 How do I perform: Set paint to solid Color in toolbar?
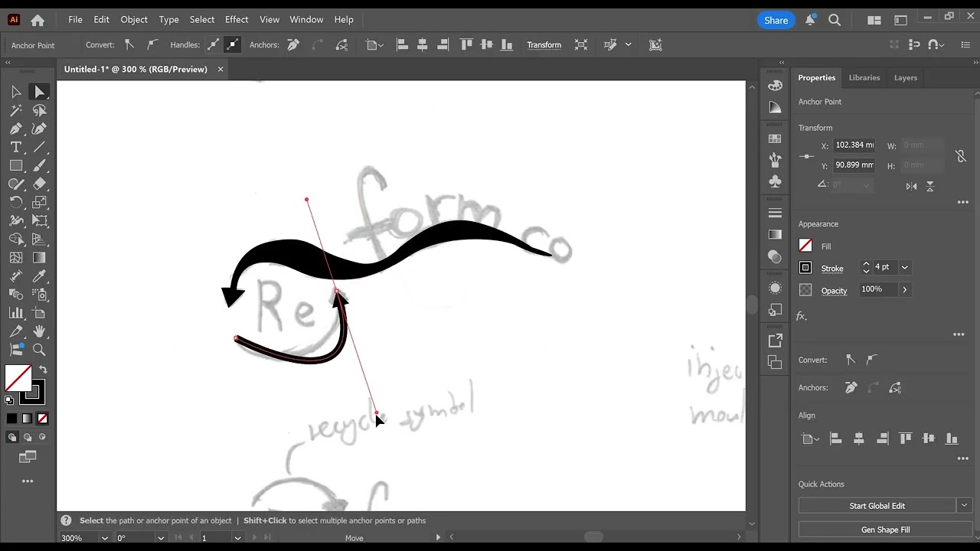[x=11, y=419]
